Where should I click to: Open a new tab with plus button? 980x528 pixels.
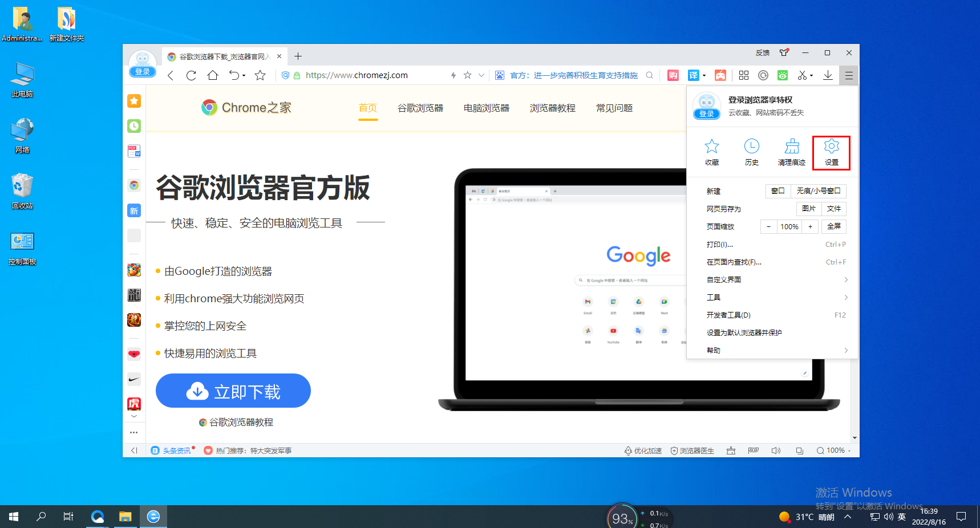coord(298,56)
